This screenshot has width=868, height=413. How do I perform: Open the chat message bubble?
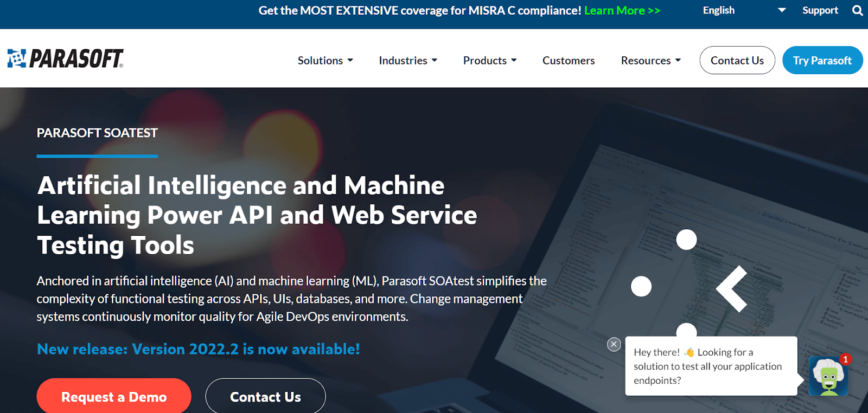click(711, 366)
